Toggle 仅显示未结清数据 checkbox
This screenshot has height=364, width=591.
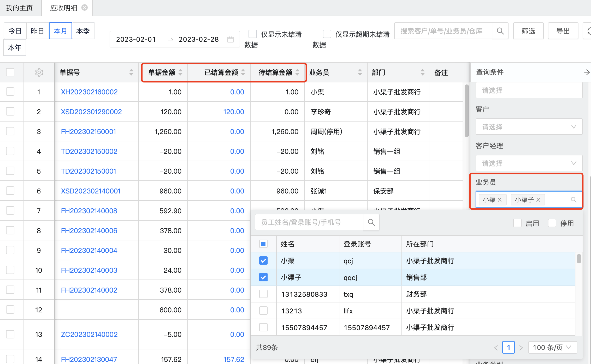(253, 34)
